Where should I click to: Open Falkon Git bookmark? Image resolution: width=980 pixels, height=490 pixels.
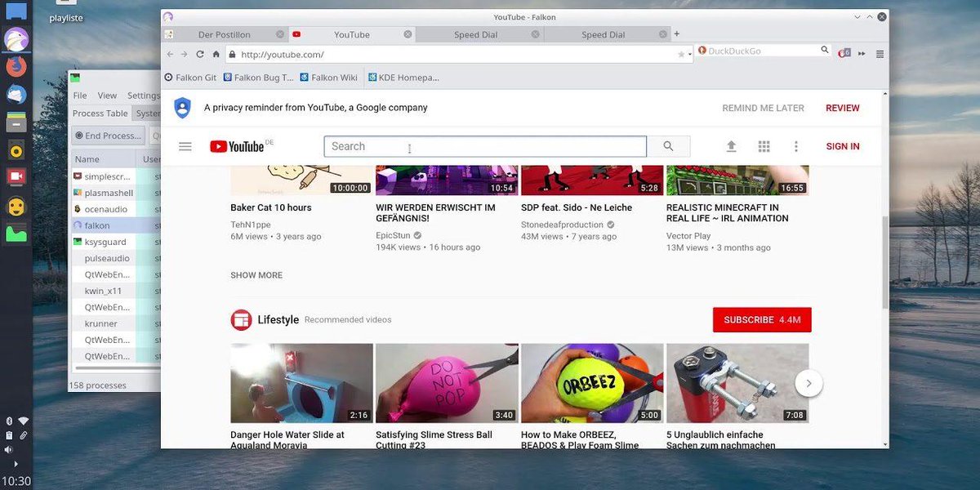click(190, 78)
